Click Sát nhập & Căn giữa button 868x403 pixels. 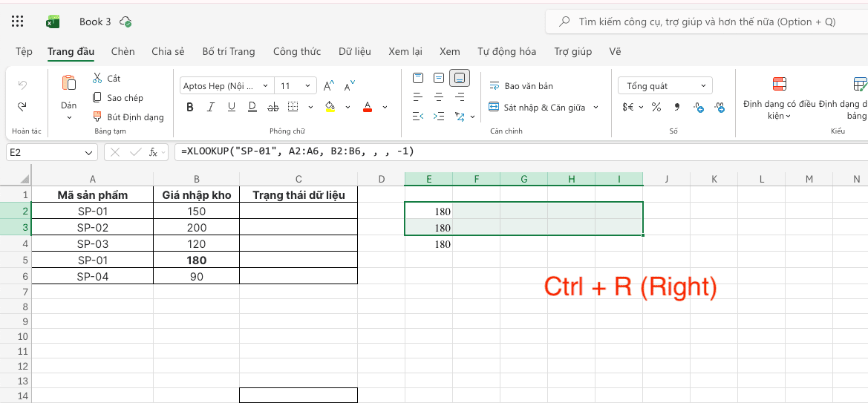[x=537, y=107]
